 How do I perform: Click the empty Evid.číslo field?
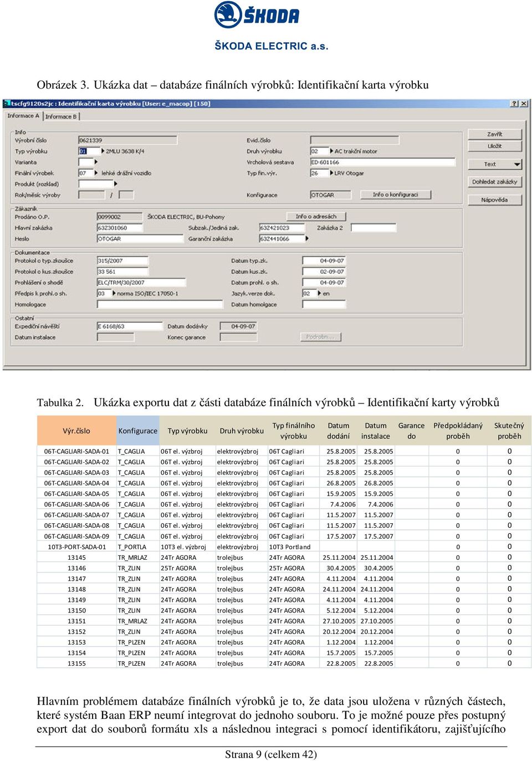[355, 140]
